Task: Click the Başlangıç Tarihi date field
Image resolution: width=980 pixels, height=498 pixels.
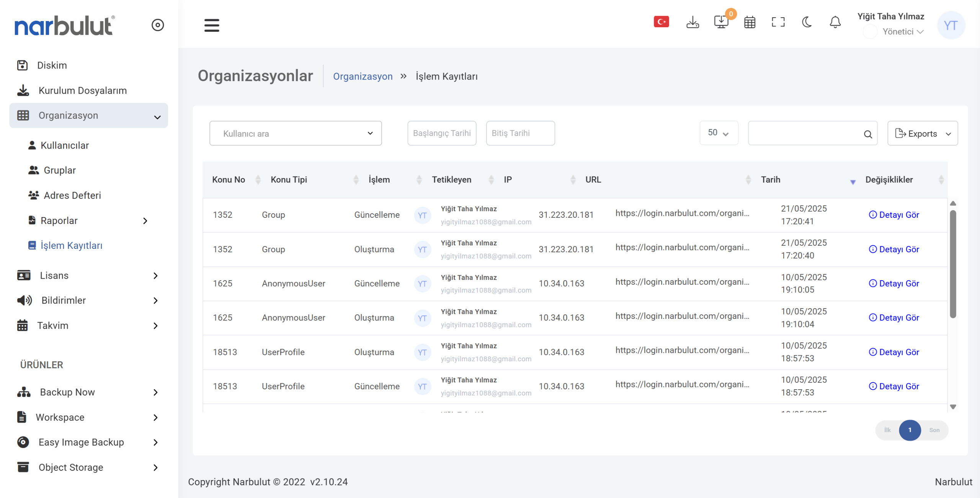Action: pos(441,133)
